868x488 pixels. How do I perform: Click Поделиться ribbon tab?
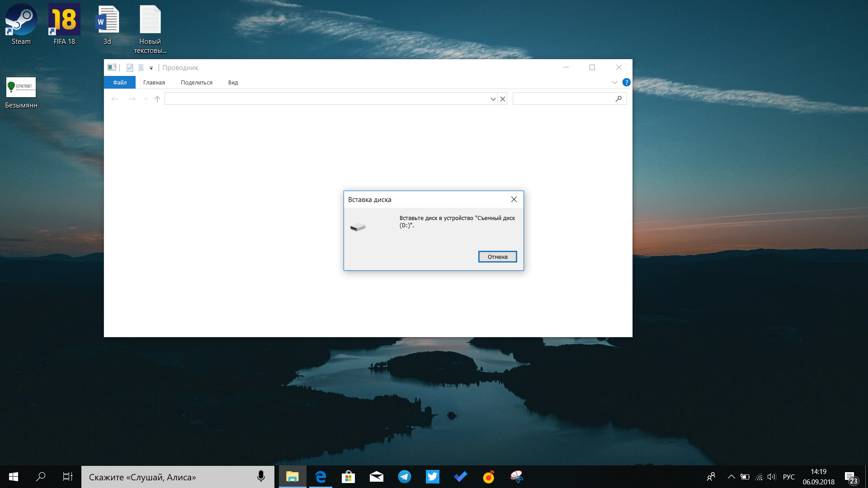[x=197, y=82]
